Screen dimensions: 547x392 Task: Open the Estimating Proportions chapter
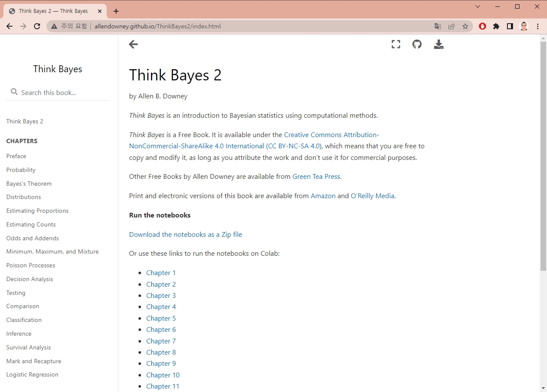tap(37, 211)
